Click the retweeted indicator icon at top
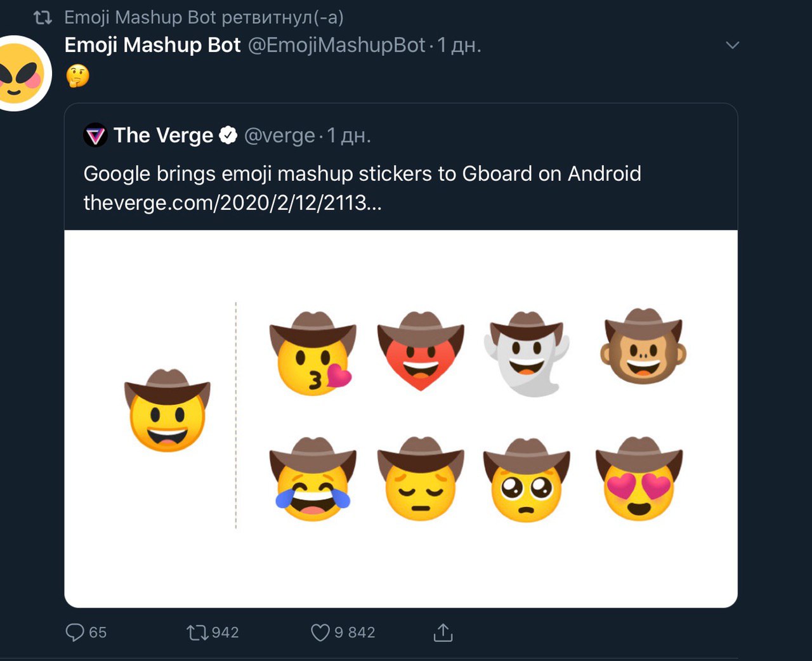 (43, 18)
